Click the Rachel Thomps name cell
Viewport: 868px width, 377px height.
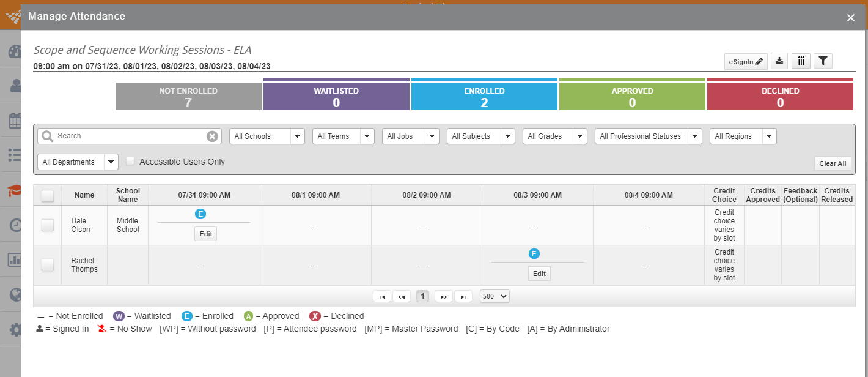[x=84, y=265]
